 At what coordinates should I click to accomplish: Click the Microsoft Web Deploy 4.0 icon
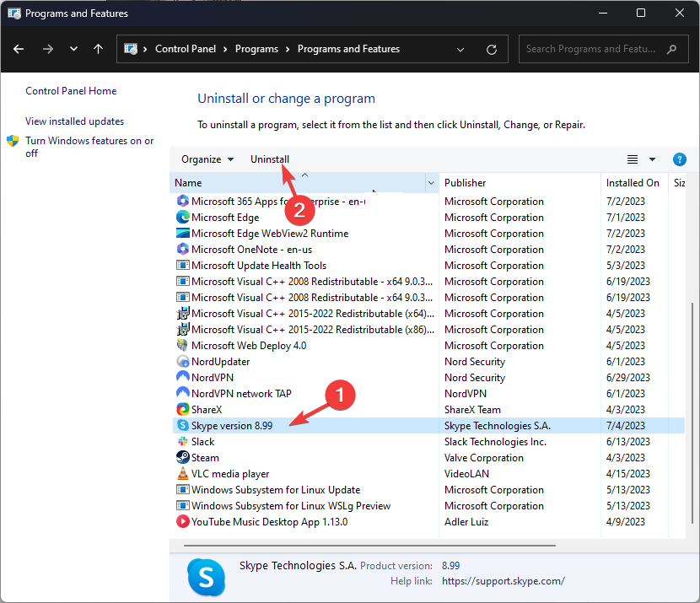click(182, 345)
